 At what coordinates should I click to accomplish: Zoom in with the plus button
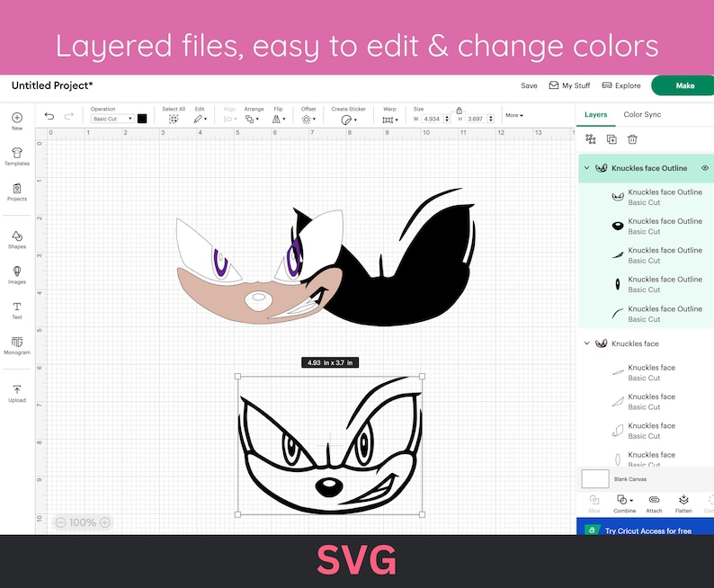[104, 522]
